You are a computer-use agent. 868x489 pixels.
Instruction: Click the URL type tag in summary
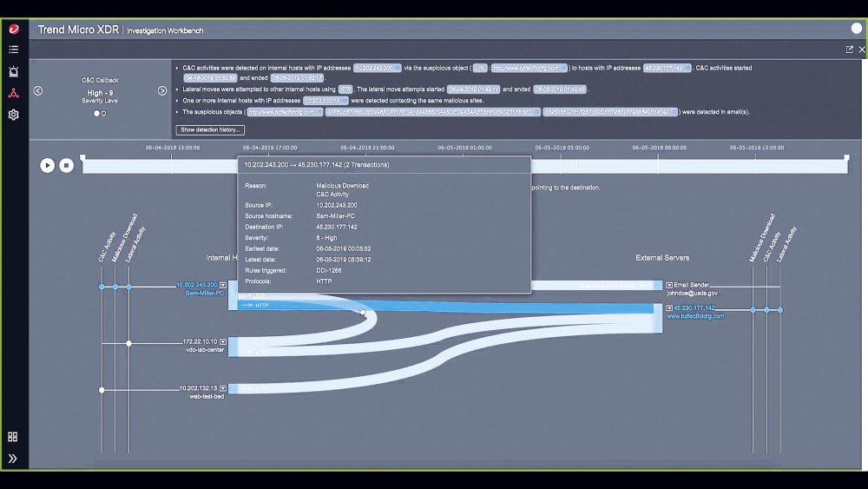click(x=480, y=68)
